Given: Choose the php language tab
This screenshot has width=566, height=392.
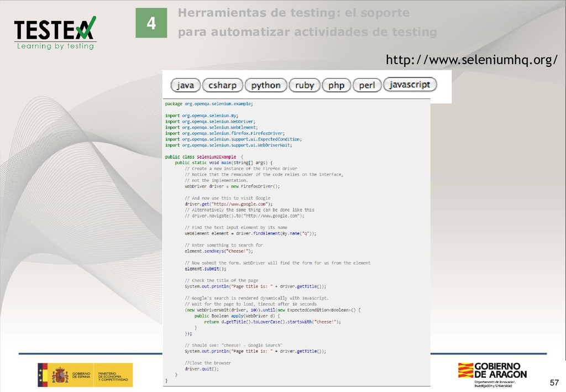Looking at the screenshot, I should 336,85.
